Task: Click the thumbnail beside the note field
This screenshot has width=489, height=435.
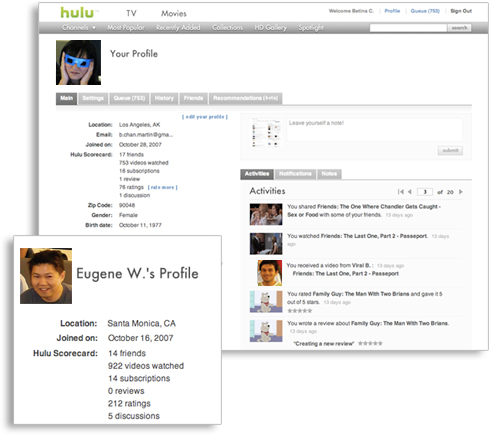Action: [266, 133]
